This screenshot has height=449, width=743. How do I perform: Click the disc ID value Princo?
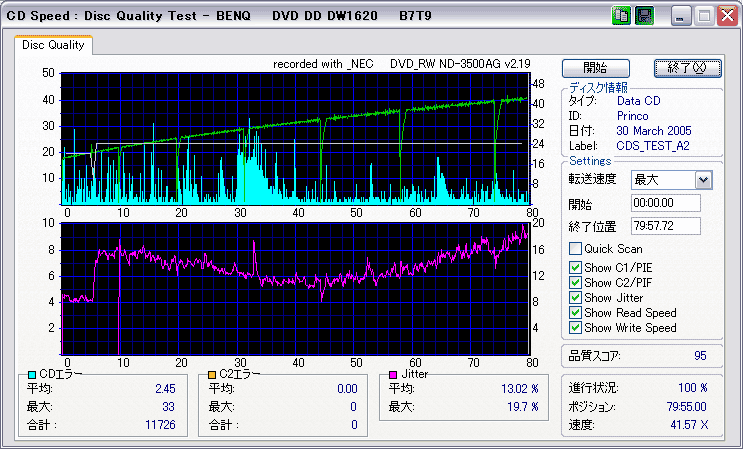(633, 116)
